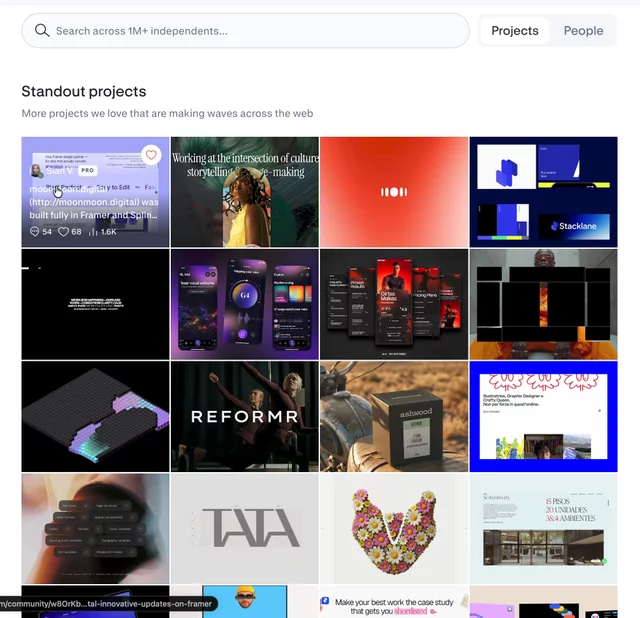Open the '15 PISOS 20 UNIDADES' architecture project

coord(543,529)
